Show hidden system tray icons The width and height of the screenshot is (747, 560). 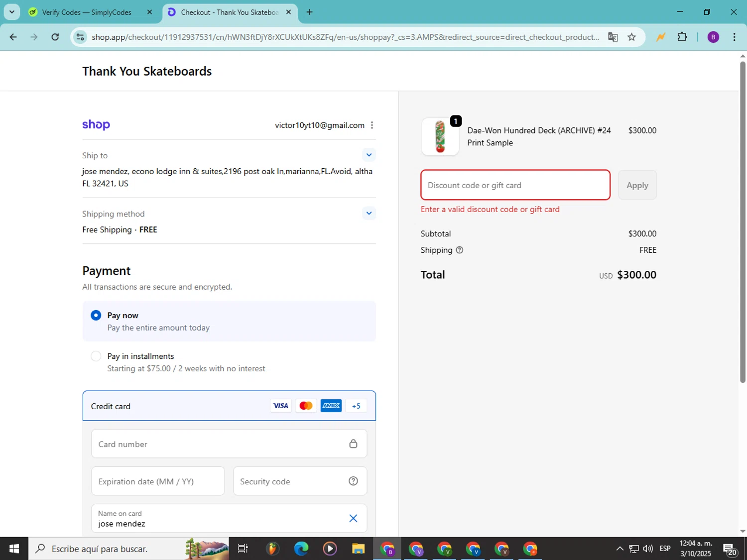point(620,549)
